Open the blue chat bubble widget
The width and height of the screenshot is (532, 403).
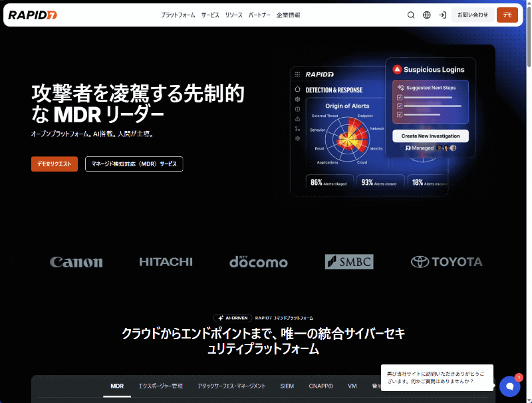509,386
